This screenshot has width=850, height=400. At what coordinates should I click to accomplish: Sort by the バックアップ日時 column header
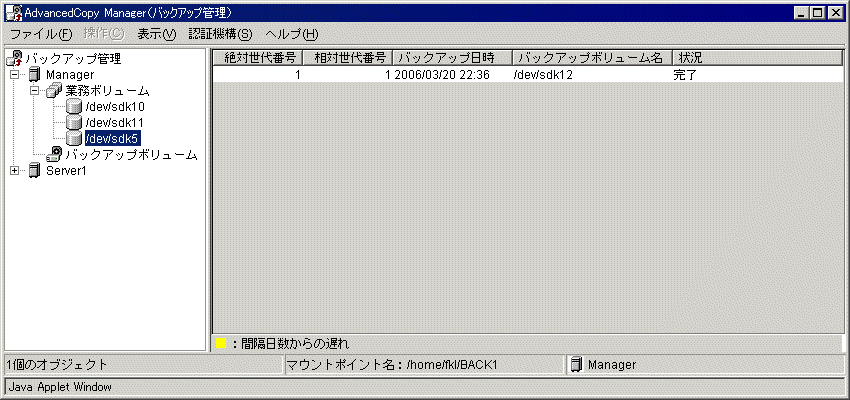[452, 57]
